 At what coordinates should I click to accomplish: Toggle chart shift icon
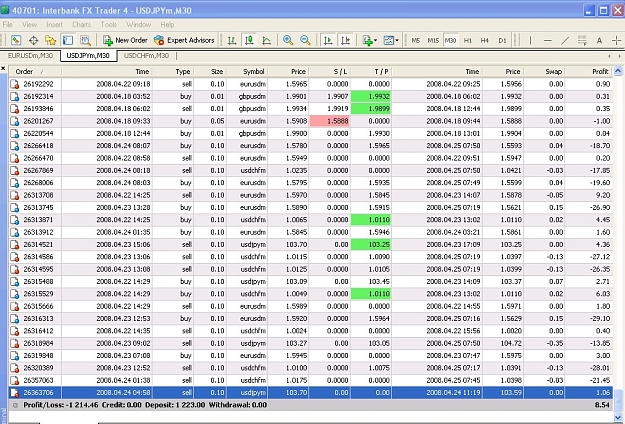point(346,40)
